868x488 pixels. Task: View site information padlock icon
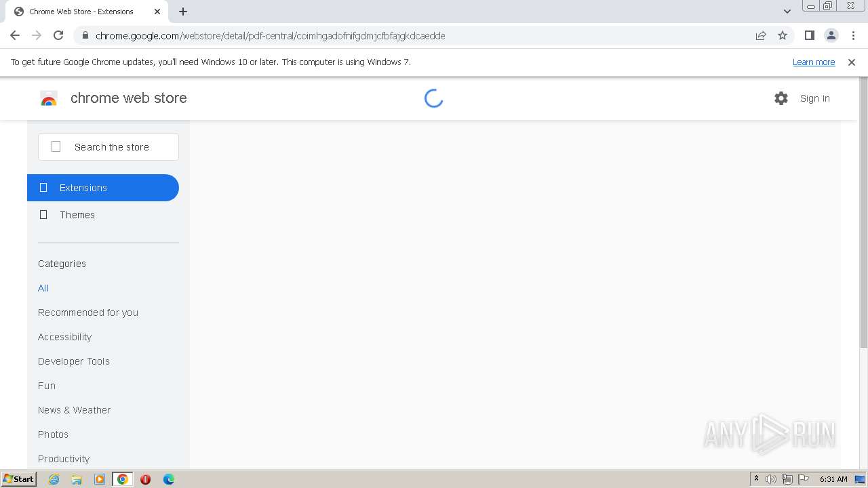click(85, 35)
